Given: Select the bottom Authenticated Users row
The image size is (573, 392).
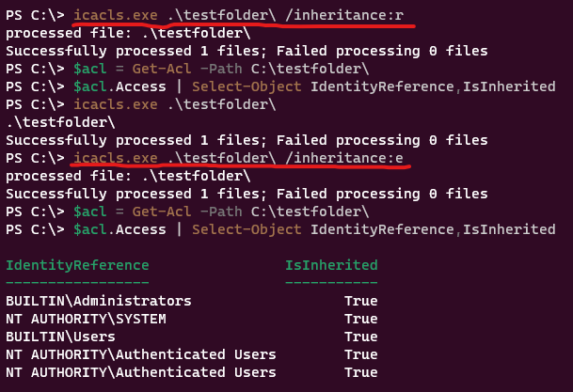Looking at the screenshot, I should click(141, 372).
